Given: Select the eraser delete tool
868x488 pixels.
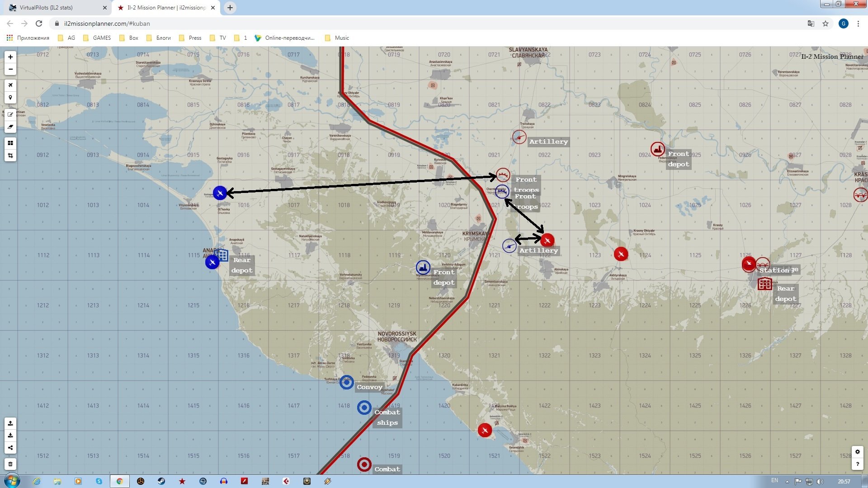Looking at the screenshot, I should point(10,127).
